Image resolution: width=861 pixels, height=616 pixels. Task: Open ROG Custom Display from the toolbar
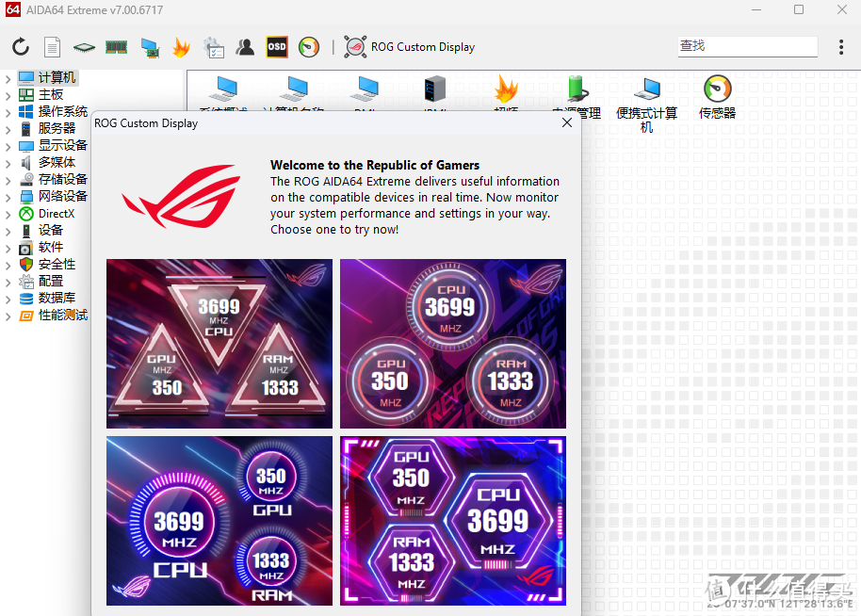tap(410, 47)
